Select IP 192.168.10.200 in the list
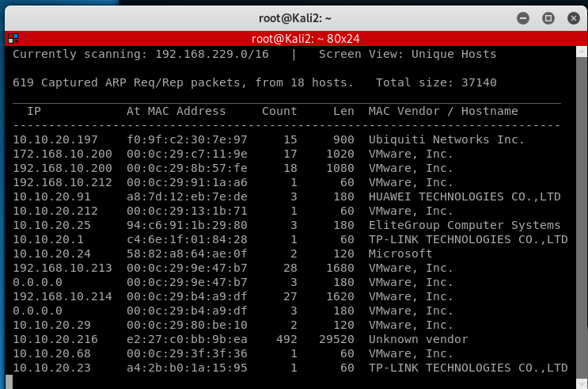588x389 pixels. point(63,168)
